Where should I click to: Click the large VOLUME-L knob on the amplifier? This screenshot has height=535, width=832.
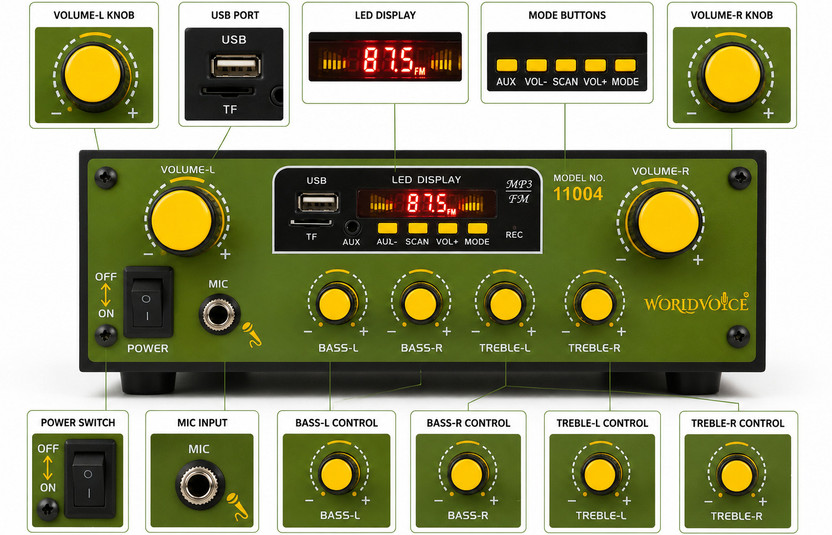pyautogui.click(x=183, y=221)
